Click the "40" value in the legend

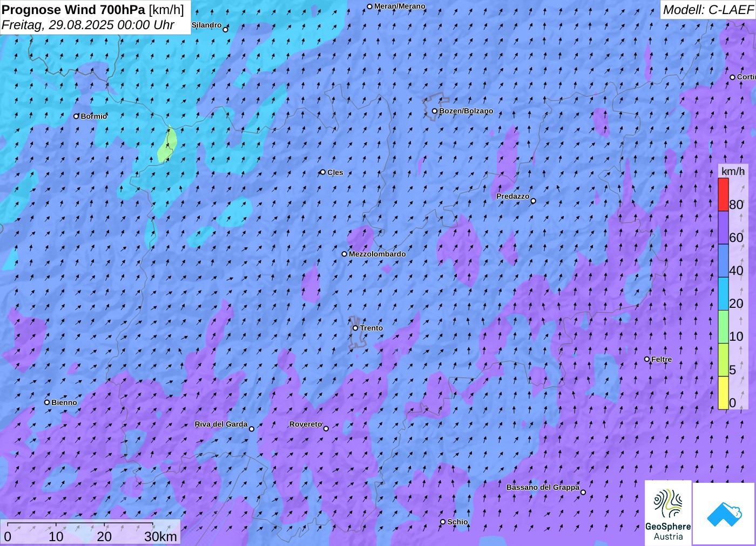736,271
